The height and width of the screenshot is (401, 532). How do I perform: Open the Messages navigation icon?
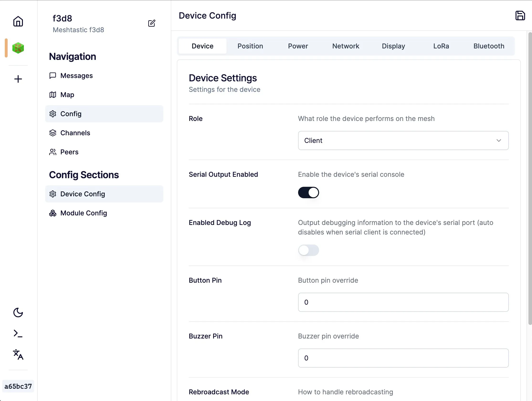point(53,75)
